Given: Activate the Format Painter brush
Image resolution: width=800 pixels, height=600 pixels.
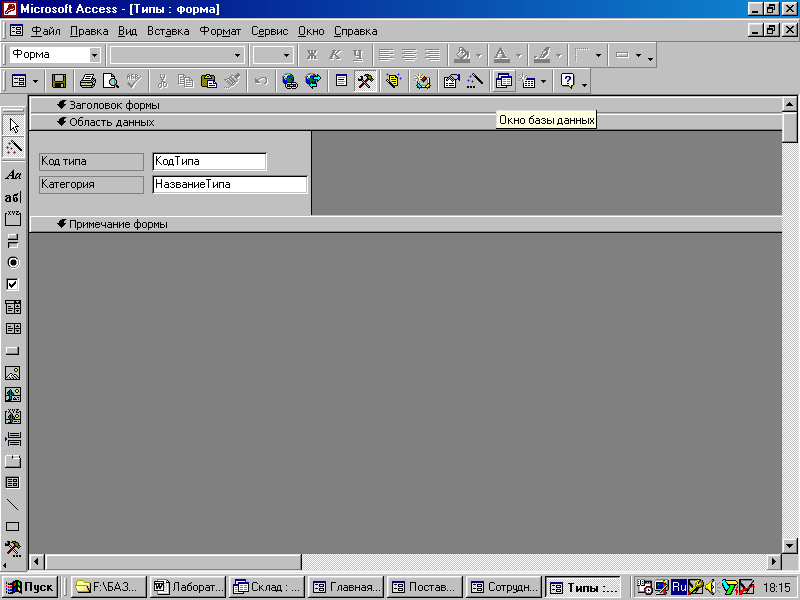Looking at the screenshot, I should pos(232,81).
